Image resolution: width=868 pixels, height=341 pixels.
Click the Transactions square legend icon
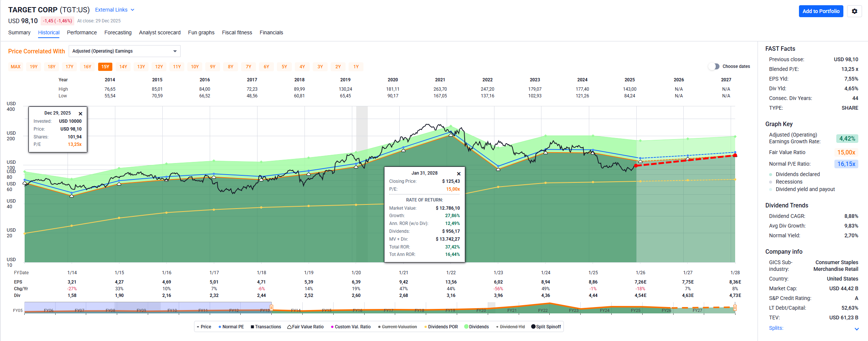(x=252, y=327)
